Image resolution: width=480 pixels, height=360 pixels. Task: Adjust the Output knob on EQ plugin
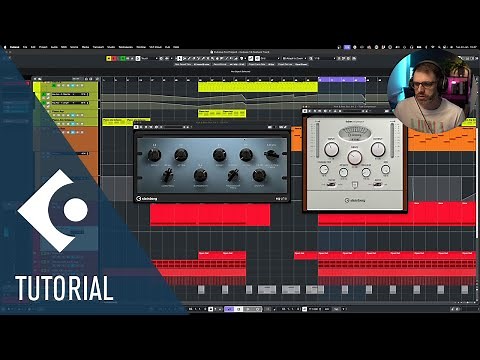(259, 175)
